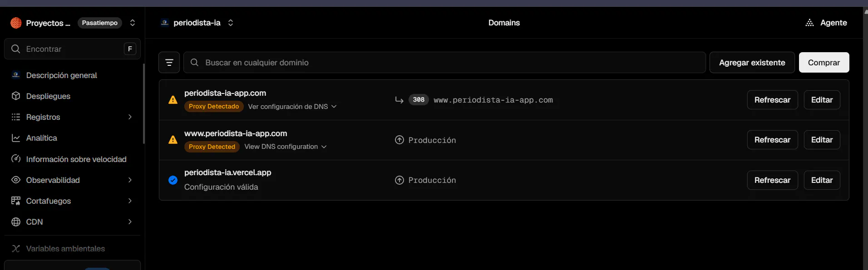Open the periodista-ia-app.com domain name
Screen dimensions: 868x270
225,93
